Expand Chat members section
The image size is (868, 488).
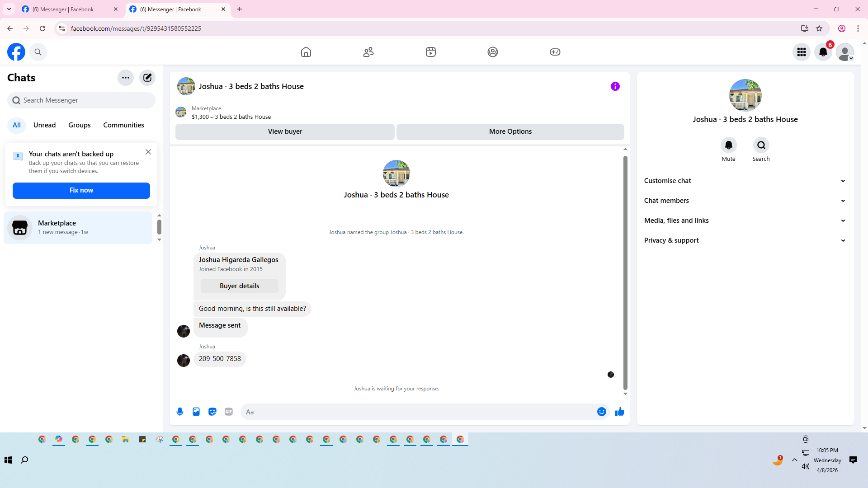click(745, 201)
